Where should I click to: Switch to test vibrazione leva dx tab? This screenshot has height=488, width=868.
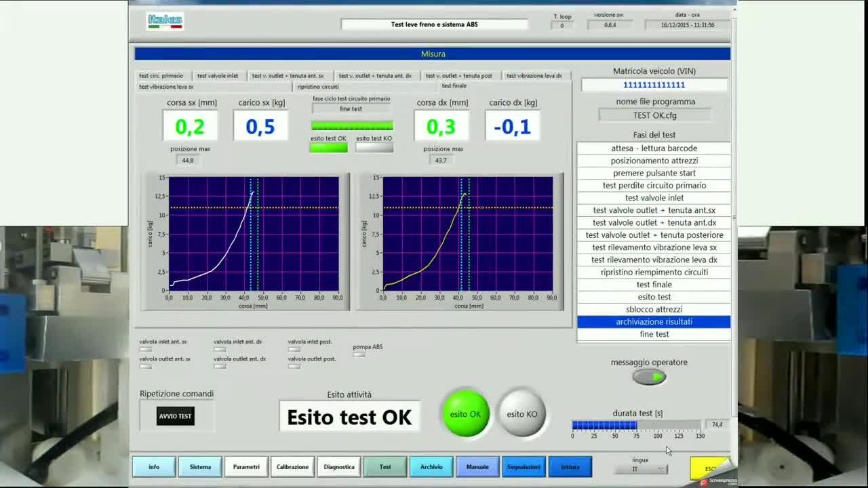point(536,75)
